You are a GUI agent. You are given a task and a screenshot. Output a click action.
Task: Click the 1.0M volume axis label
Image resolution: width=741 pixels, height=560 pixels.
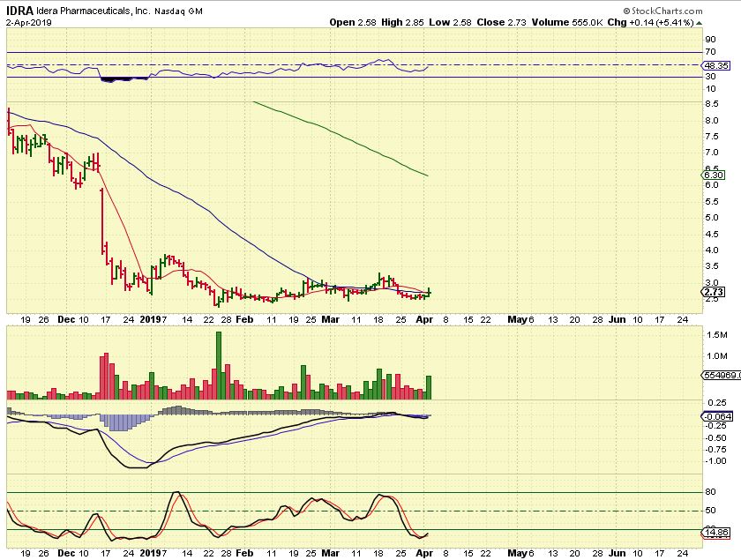point(717,356)
